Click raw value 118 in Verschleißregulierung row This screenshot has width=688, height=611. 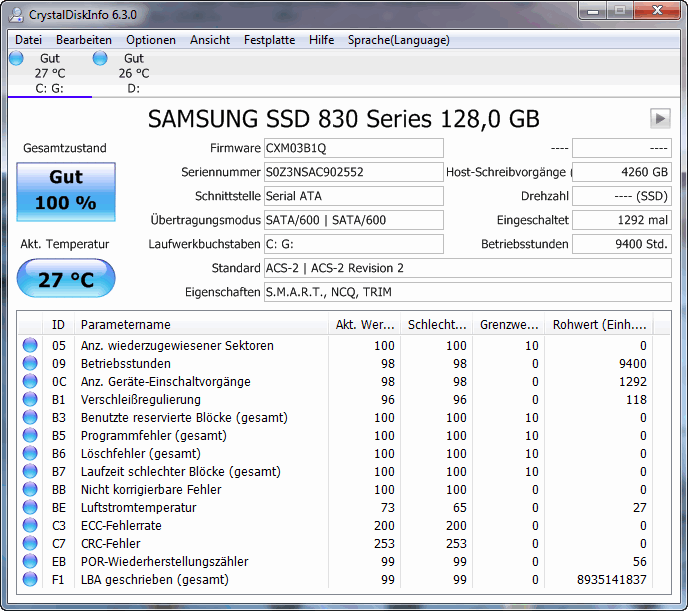point(636,400)
